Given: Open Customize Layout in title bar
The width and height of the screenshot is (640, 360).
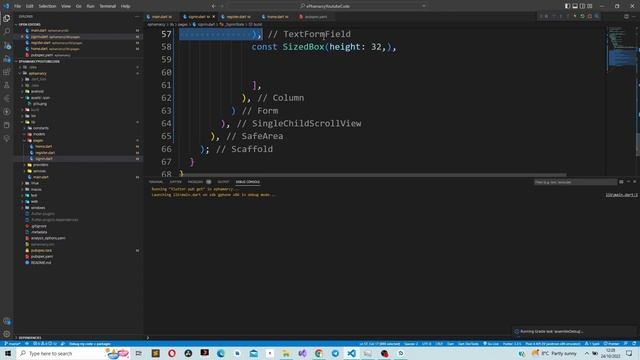Looking at the screenshot, I should 590,6.
